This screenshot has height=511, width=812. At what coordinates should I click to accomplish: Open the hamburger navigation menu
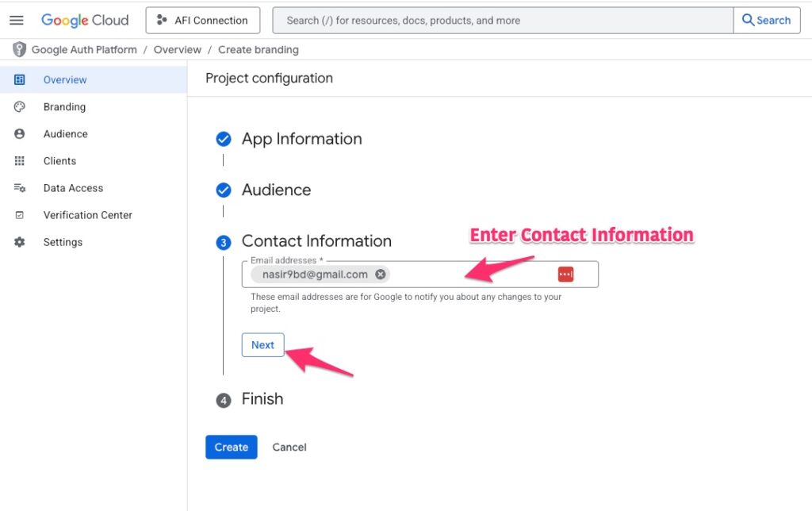point(16,21)
